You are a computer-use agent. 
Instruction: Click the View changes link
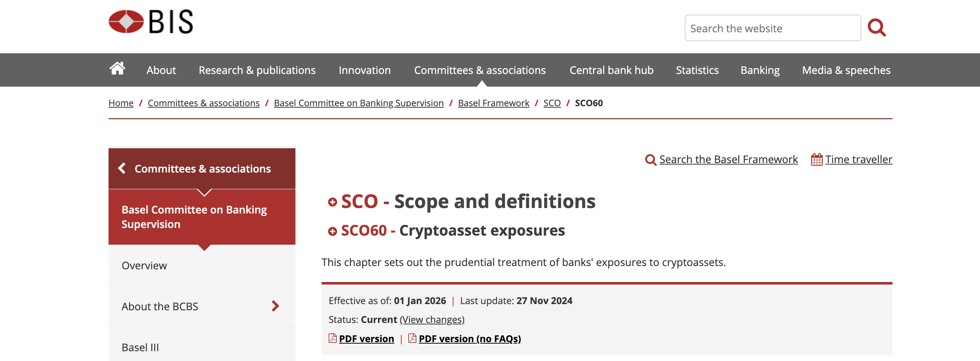click(x=432, y=320)
